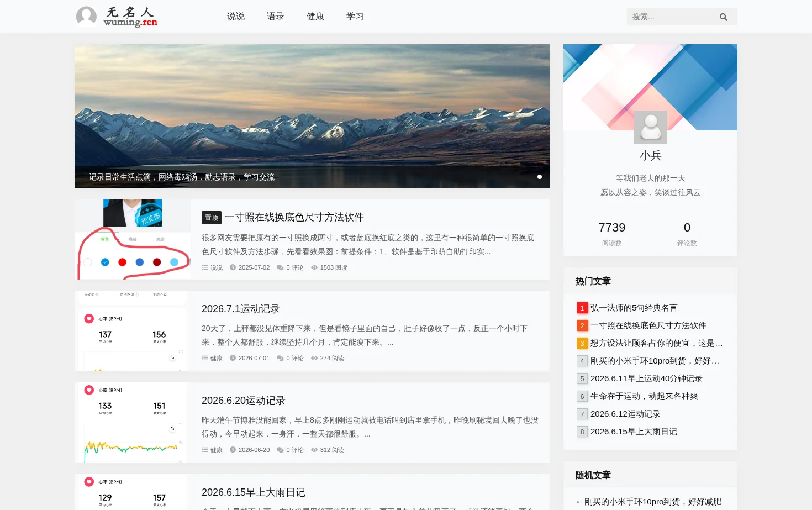Open the 语录 navigation menu
Viewport: 812px width, 510px height.
276,17
